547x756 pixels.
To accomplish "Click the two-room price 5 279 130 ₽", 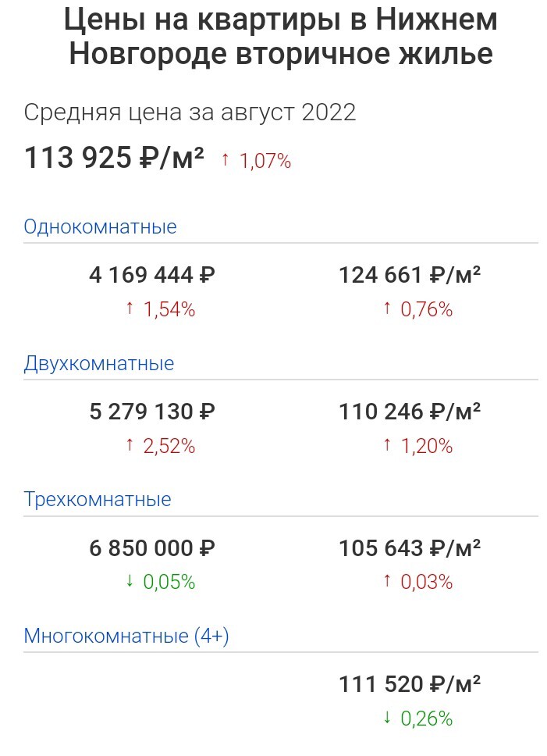I will [x=152, y=412].
